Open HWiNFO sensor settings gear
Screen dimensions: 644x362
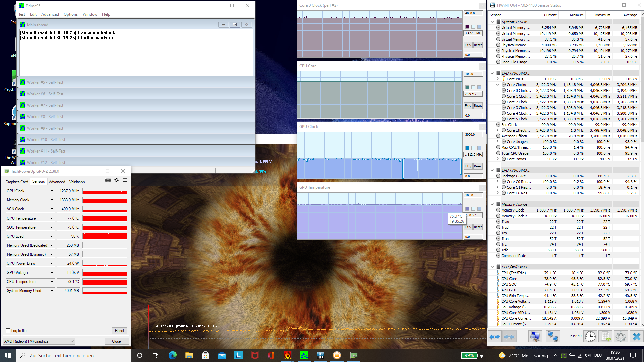621,336
